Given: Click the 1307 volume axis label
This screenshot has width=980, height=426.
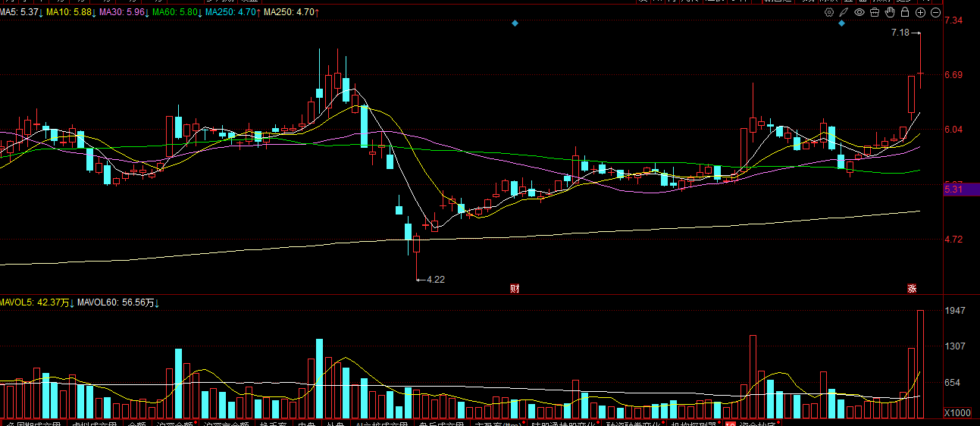Looking at the screenshot, I should click(955, 346).
